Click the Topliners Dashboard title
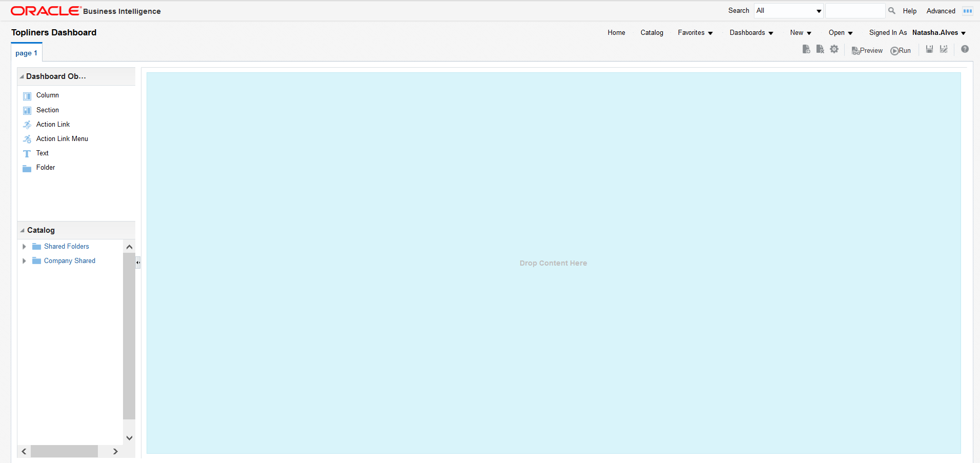 54,33
